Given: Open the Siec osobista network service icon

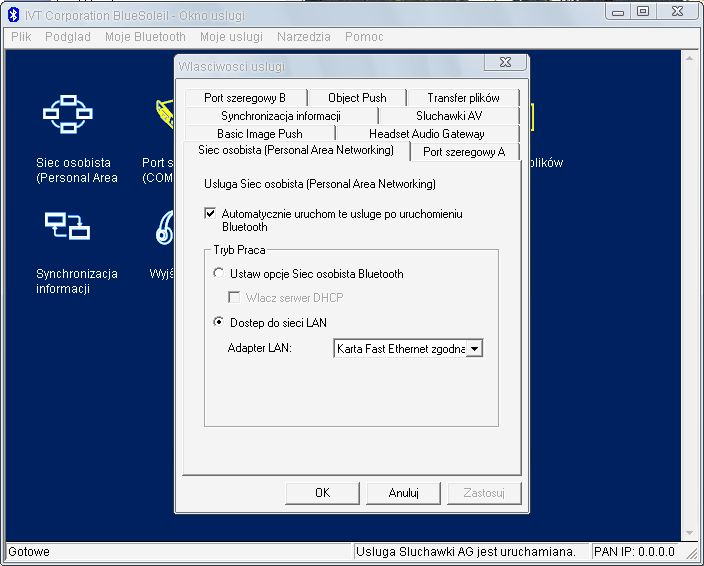Looking at the screenshot, I should (x=67, y=114).
